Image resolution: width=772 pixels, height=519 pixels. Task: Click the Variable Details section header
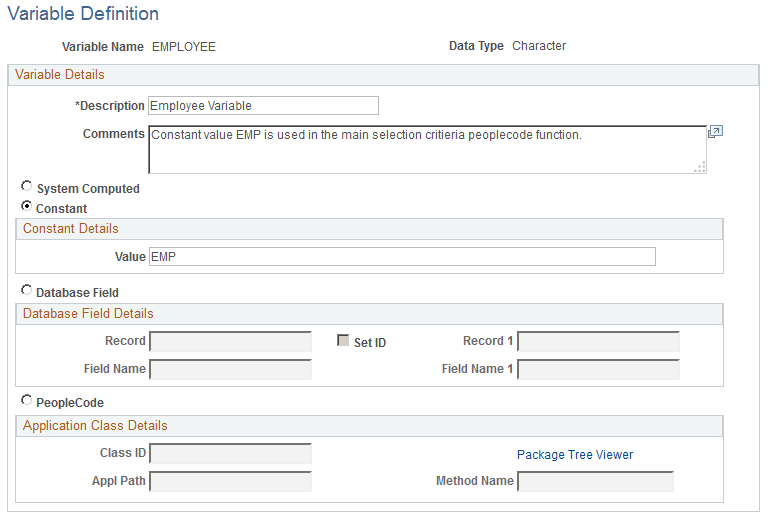60,75
